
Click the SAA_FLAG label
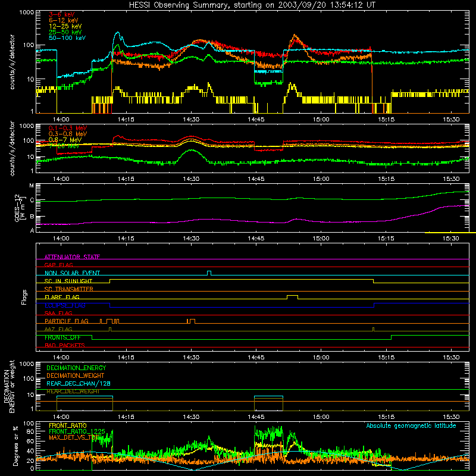(x=58, y=313)
